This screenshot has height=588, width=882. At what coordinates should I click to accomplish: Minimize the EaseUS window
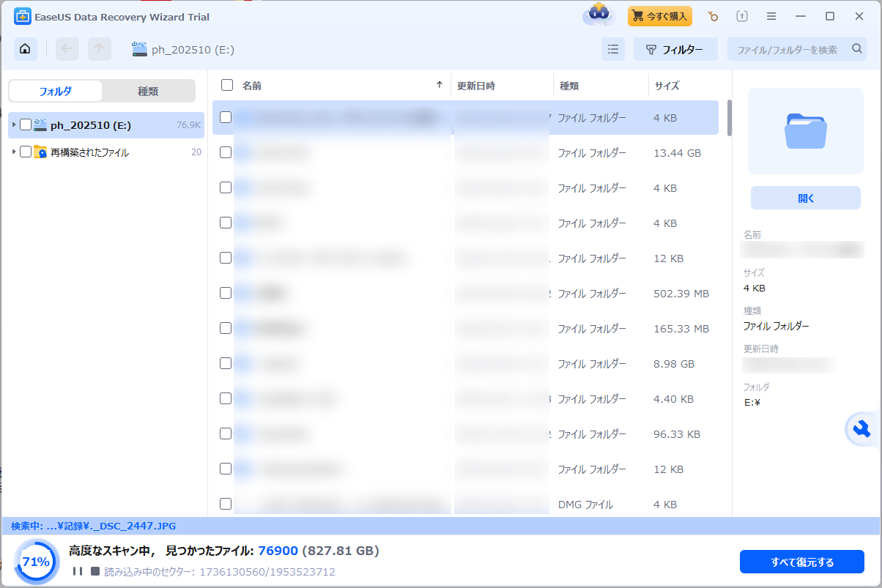click(x=801, y=16)
